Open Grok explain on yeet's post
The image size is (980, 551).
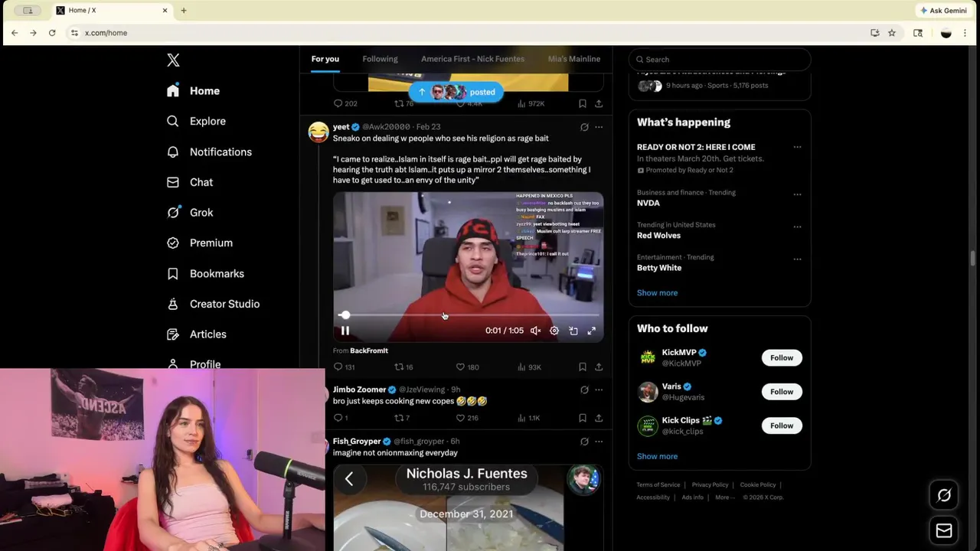click(x=584, y=127)
